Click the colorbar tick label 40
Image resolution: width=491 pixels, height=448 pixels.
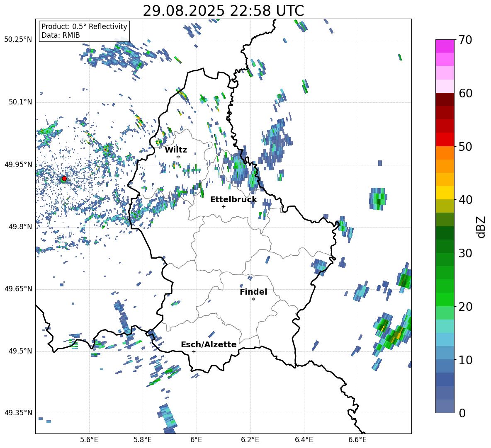[x=465, y=200]
